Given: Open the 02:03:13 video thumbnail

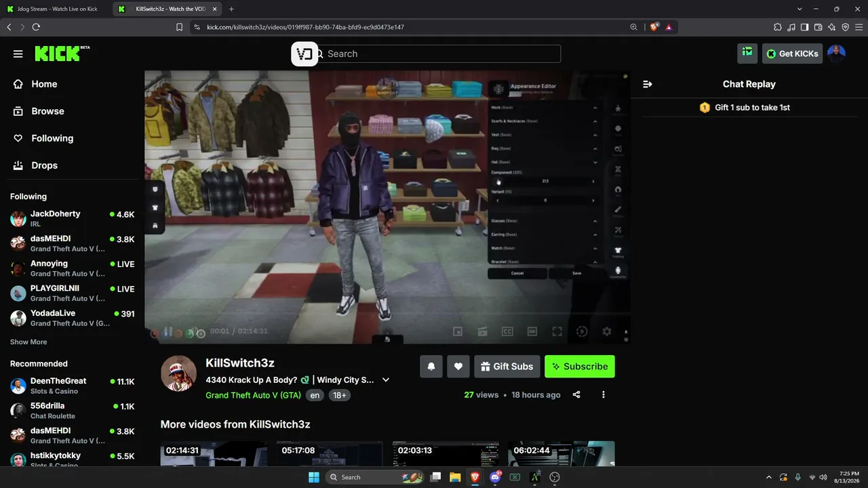Looking at the screenshot, I should [446, 453].
